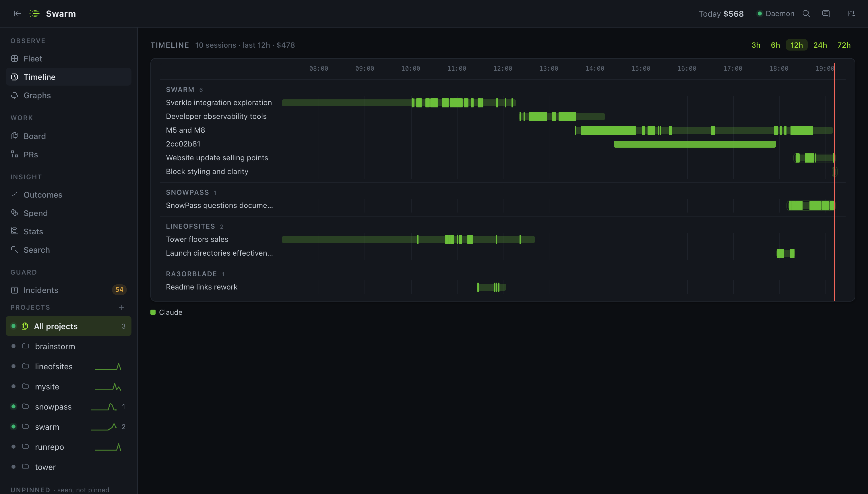Add a project with the plus icon

pyautogui.click(x=122, y=307)
